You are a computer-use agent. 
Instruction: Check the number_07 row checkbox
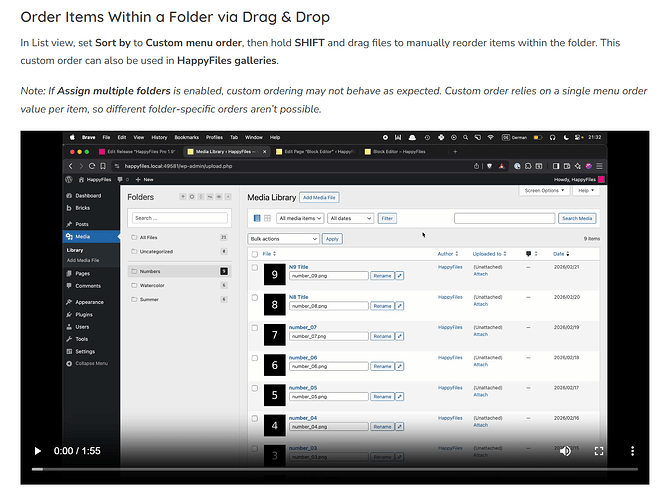[255, 328]
